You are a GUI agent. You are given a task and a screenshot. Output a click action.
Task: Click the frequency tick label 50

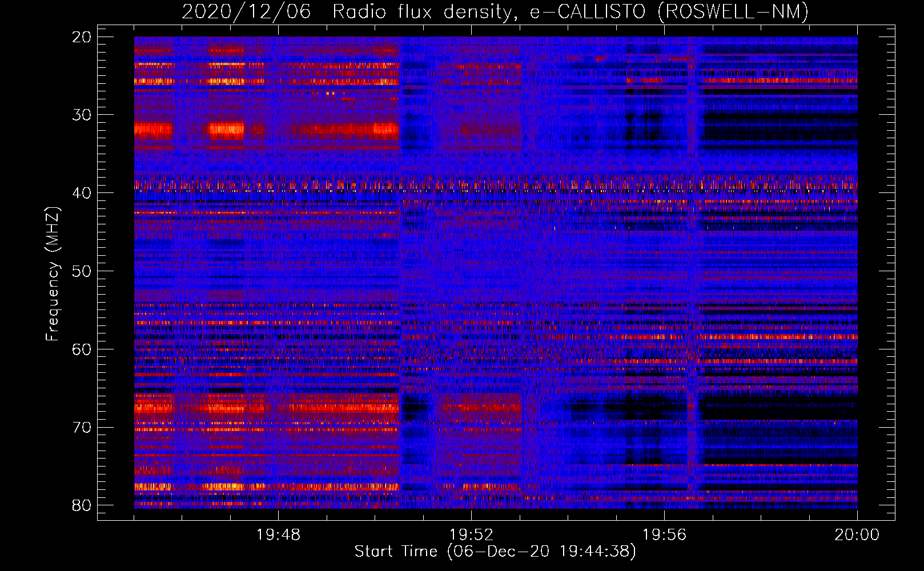coord(82,271)
